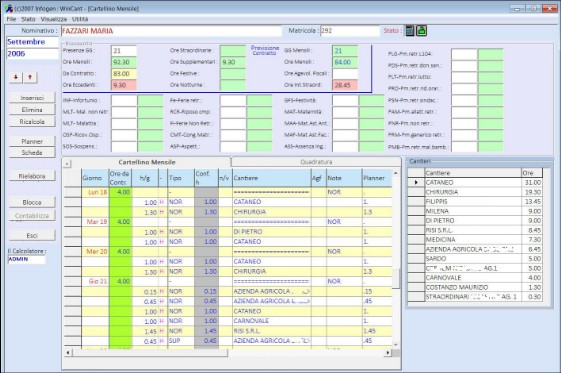Select MILENA row in Cantieri list
Image resolution: width=561 pixels, height=373 pixels.
475,211
